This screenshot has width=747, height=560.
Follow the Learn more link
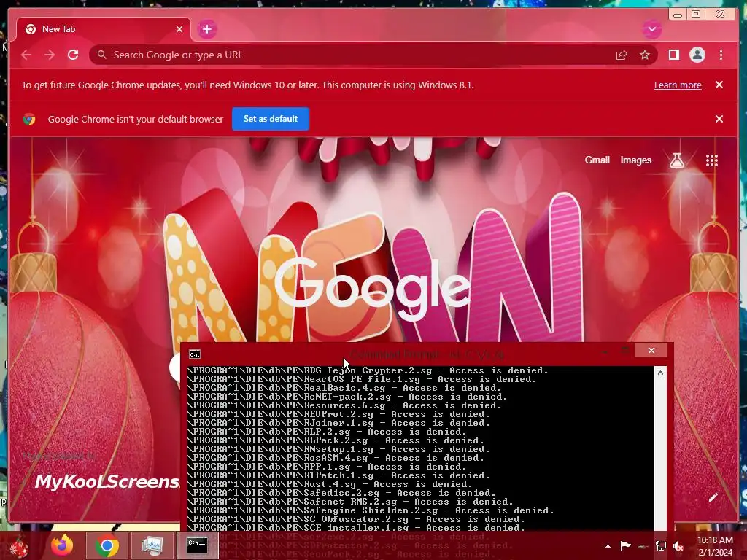tap(678, 85)
